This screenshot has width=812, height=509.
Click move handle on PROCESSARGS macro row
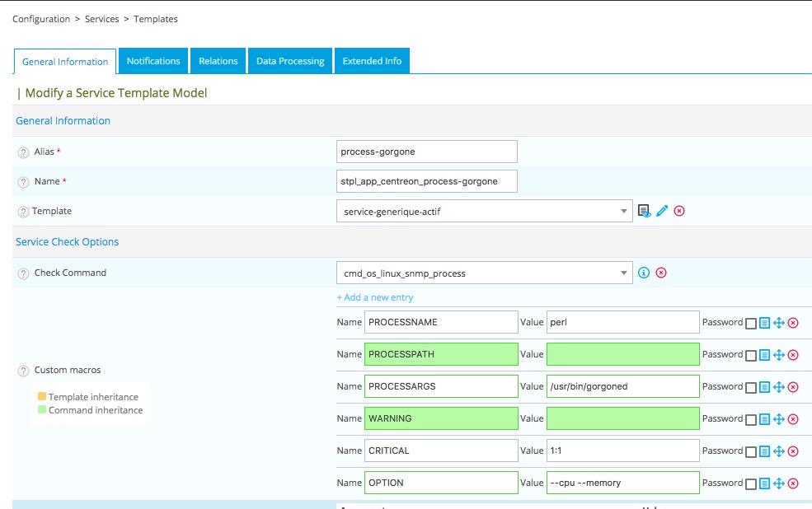point(779,387)
